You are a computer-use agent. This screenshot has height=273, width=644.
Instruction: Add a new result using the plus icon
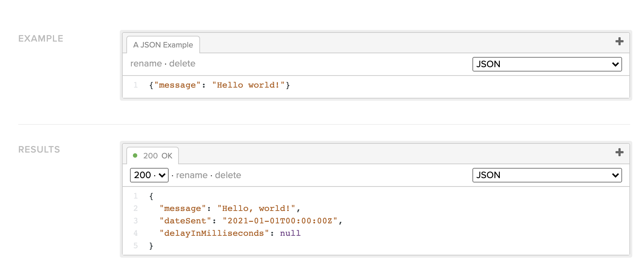click(619, 153)
